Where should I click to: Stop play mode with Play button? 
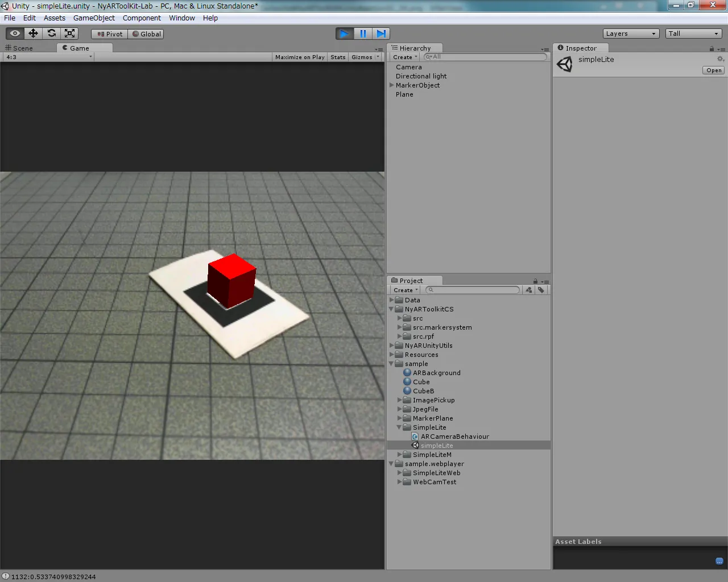coord(344,34)
